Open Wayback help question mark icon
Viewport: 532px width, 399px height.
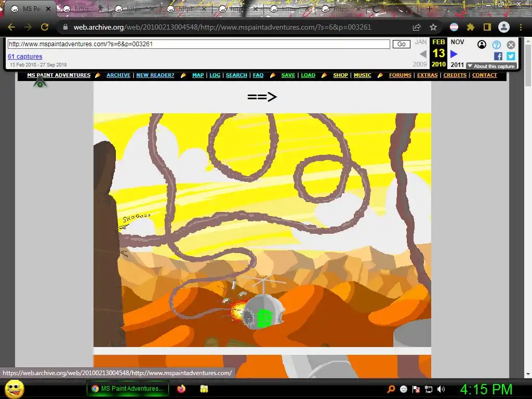(496, 45)
